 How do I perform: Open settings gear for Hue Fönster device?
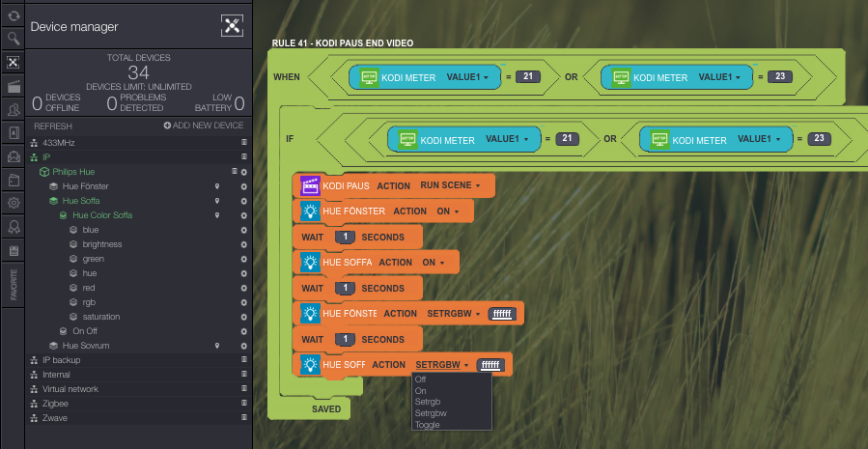click(244, 185)
